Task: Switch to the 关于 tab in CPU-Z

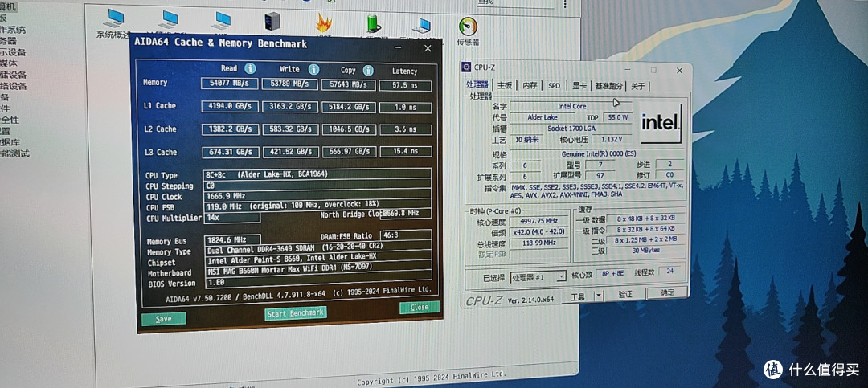Action: coord(637,86)
